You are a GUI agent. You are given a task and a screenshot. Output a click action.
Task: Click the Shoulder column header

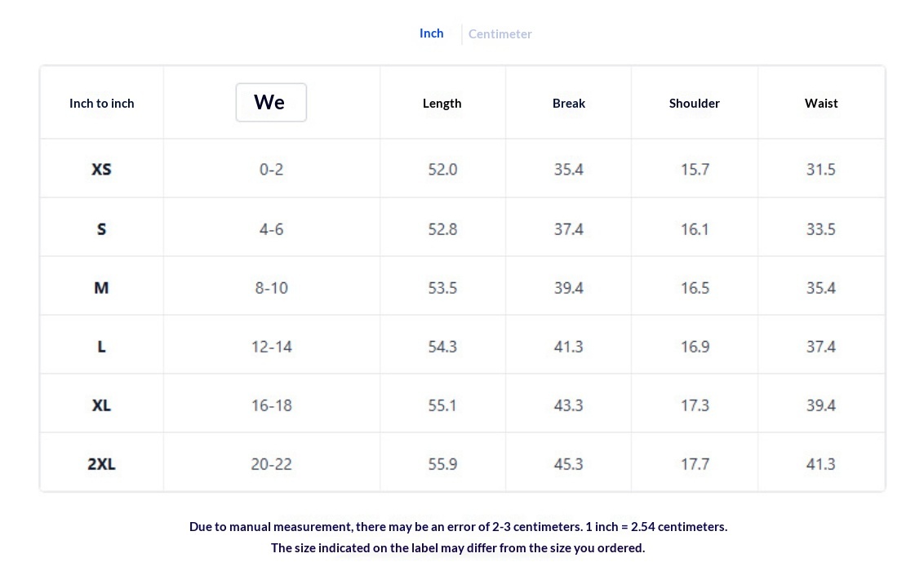coord(694,104)
